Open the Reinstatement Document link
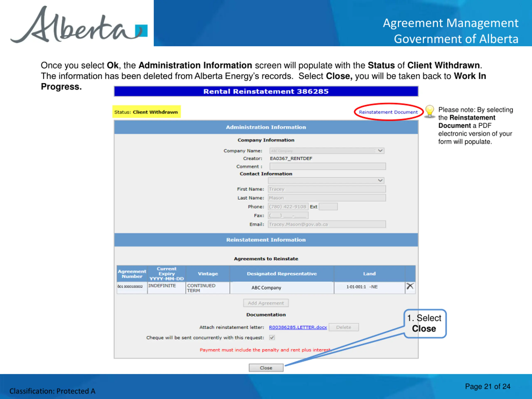Image resolution: width=532 pixels, height=399 pixels. pyautogui.click(x=388, y=112)
